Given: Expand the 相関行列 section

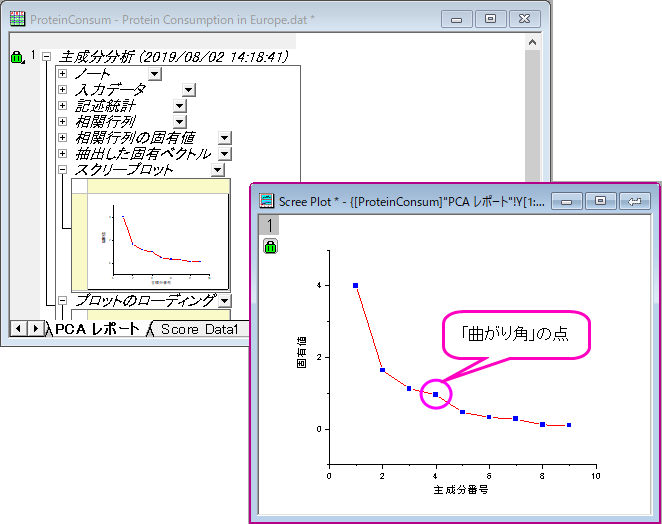Looking at the screenshot, I should (x=62, y=122).
